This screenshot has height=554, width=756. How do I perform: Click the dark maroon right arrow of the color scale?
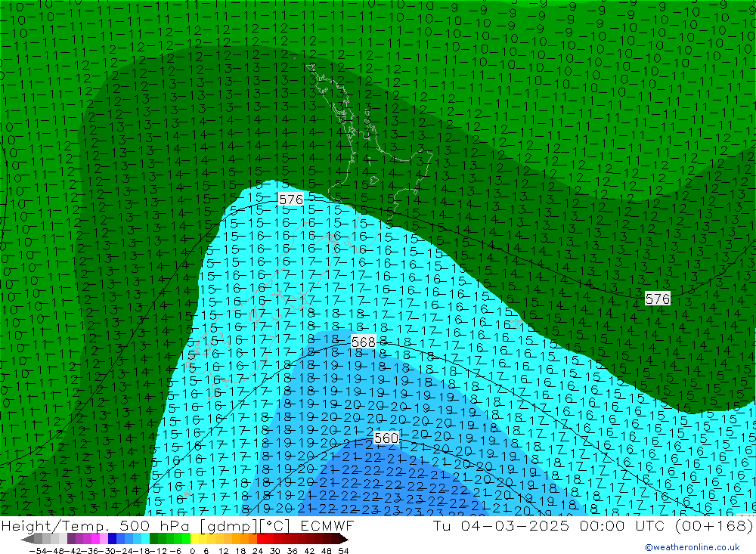(344, 540)
